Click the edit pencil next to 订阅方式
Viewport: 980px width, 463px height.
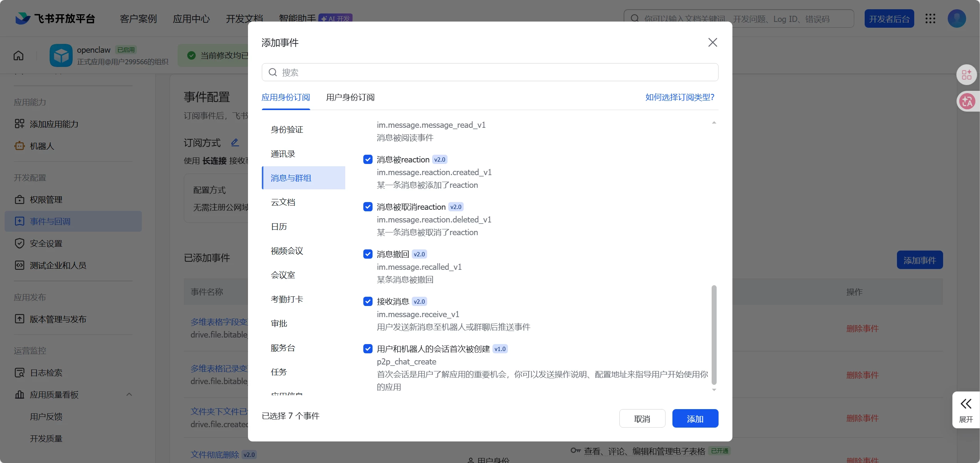[235, 142]
